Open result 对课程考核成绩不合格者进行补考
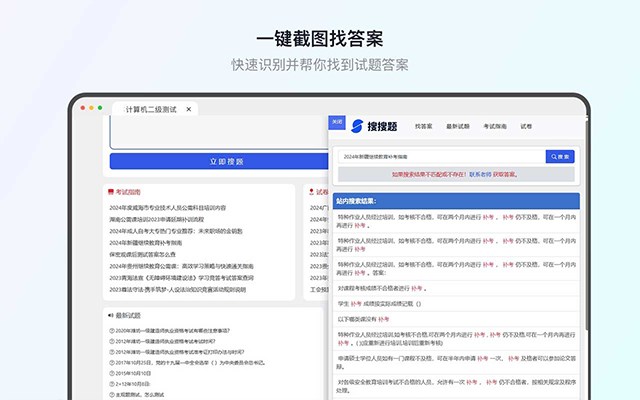 pyautogui.click(x=456, y=288)
